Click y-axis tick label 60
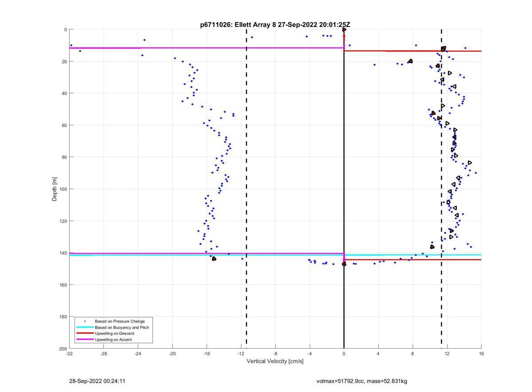The height and width of the screenshot is (392, 532). click(x=64, y=125)
